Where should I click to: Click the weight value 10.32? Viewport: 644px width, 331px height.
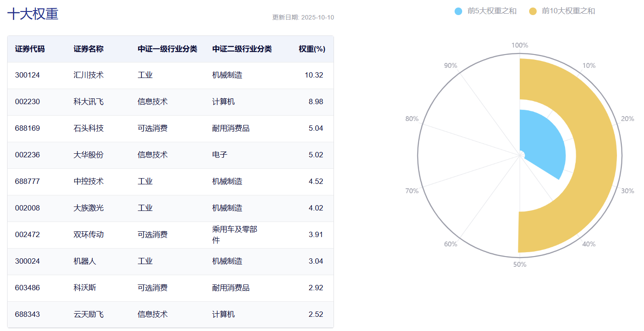coord(314,75)
